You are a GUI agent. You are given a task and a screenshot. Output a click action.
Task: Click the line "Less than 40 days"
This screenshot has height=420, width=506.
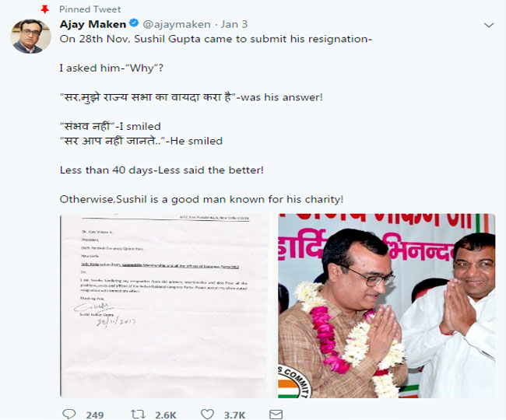pyautogui.click(x=162, y=170)
